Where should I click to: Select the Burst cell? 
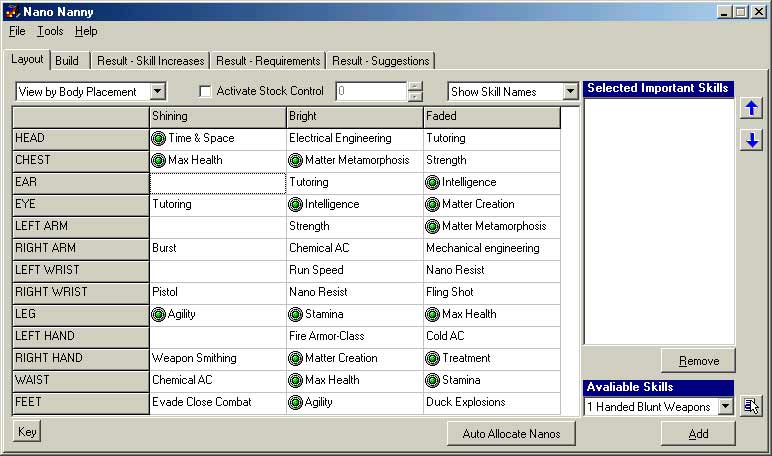pyautogui.click(x=218, y=248)
